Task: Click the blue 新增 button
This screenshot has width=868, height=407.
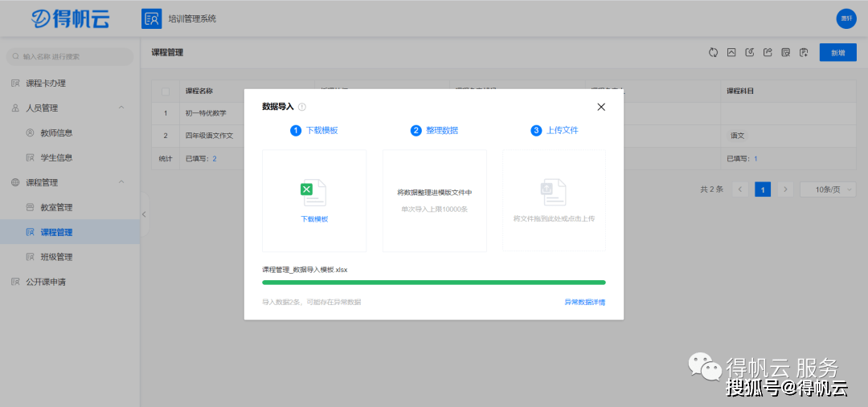Action: tap(837, 53)
